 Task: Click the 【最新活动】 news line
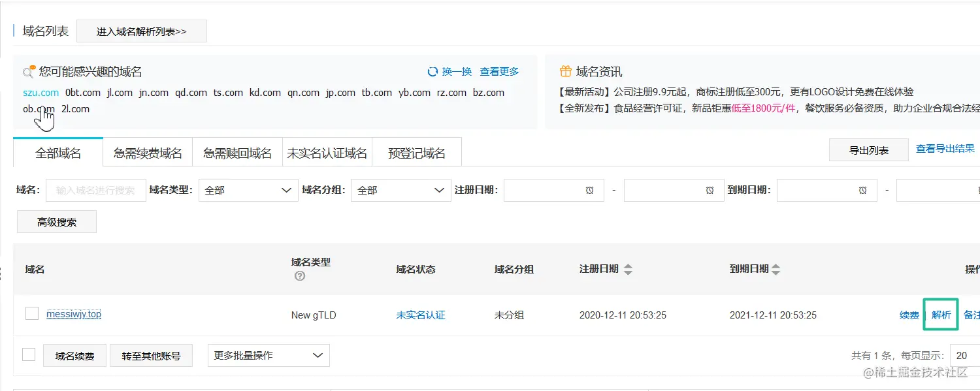point(736,92)
